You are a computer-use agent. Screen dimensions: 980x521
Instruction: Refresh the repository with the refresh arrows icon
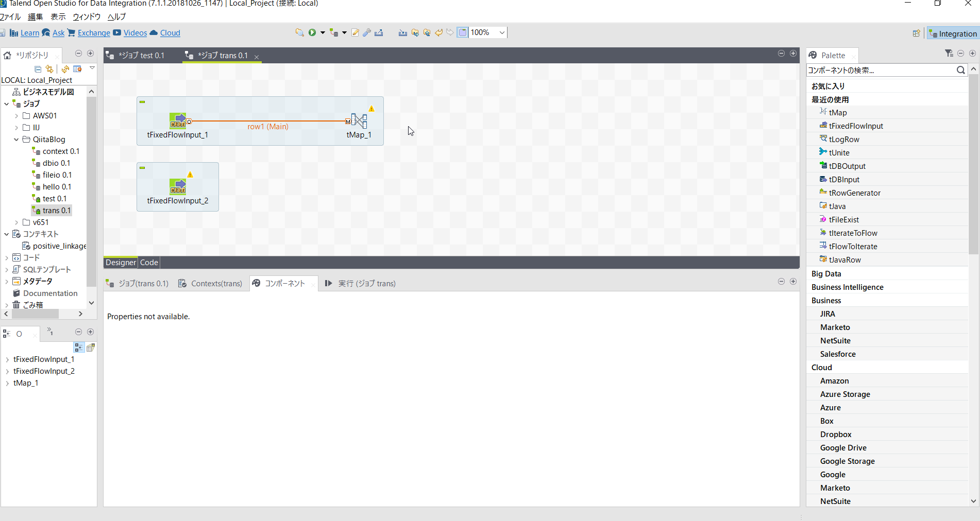click(65, 69)
